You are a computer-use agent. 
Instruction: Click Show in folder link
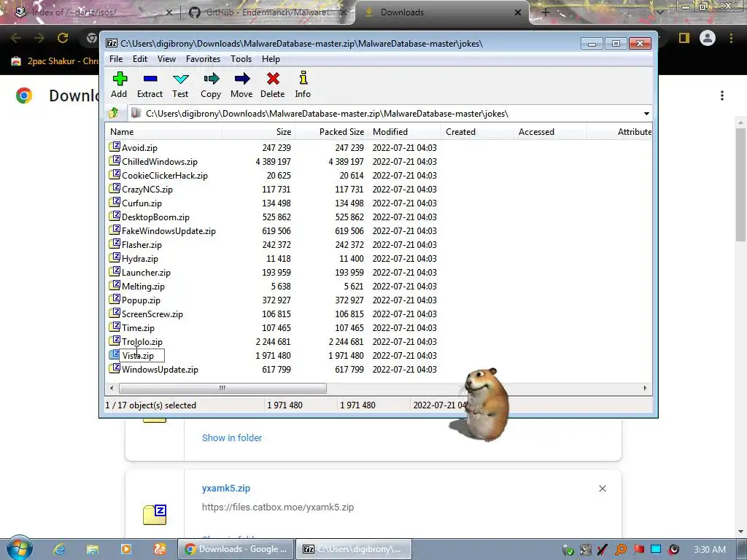tap(232, 437)
